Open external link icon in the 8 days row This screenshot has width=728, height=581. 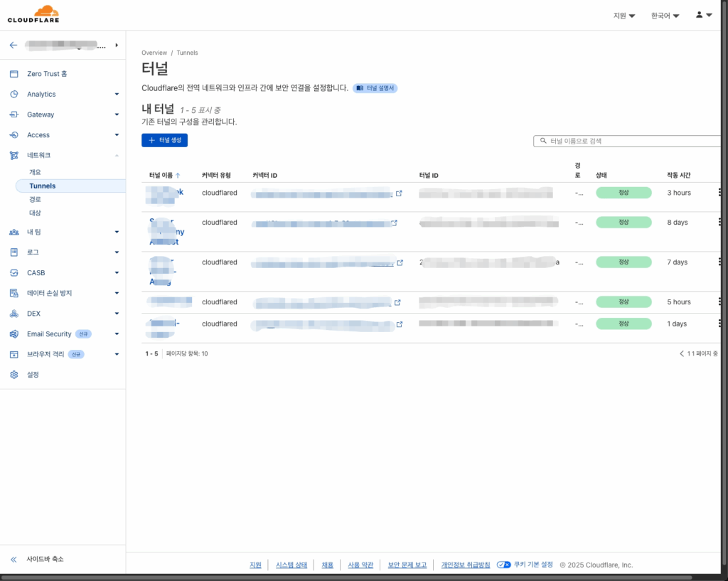click(x=394, y=223)
